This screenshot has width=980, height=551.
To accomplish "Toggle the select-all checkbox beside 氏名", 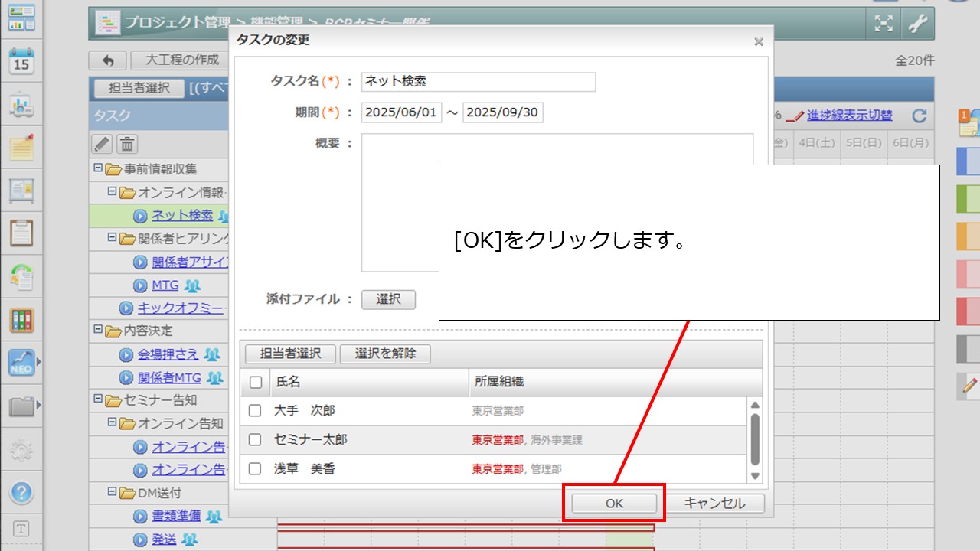I will click(256, 382).
